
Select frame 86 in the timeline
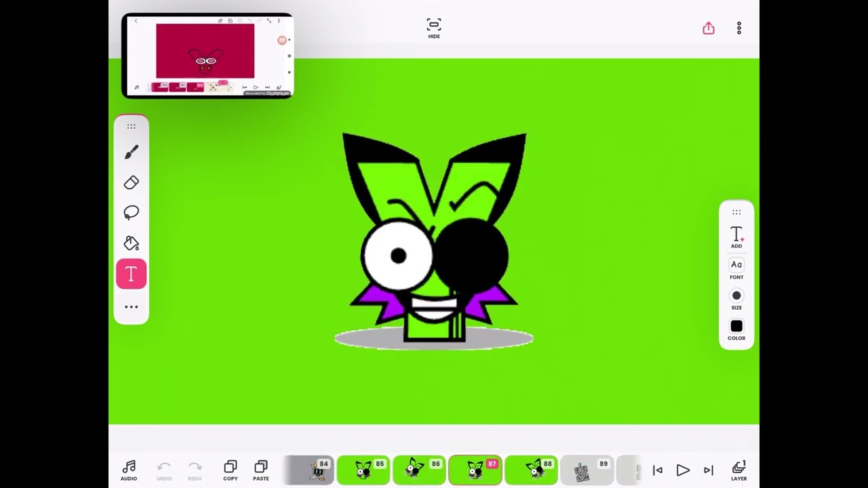pos(419,470)
